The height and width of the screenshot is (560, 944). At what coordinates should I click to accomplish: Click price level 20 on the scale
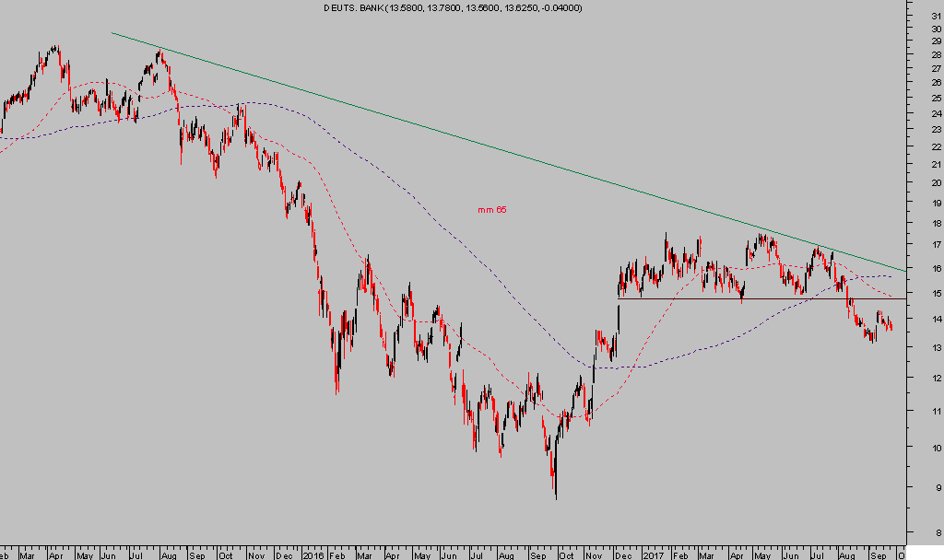[936, 182]
